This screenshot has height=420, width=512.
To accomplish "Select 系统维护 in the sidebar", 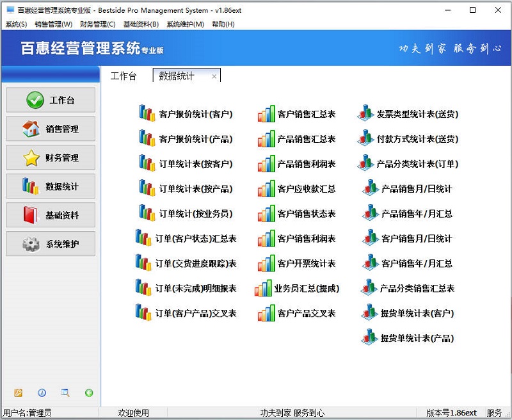I will tap(50, 244).
